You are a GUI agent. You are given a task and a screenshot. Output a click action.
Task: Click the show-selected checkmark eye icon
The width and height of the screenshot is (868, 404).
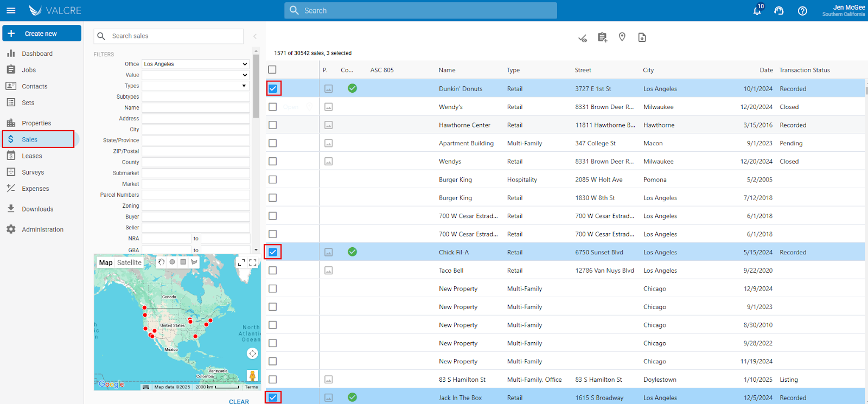582,37
